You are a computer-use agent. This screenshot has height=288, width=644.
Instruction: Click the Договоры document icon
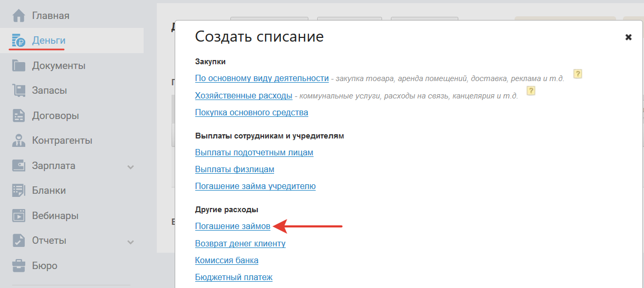18,116
